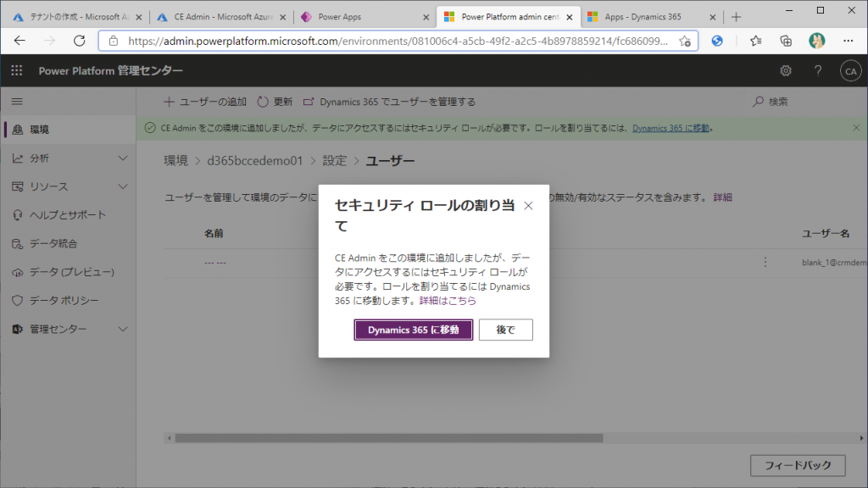This screenshot has width=868, height=488.
Task: Open a new browser tab
Action: pyautogui.click(x=736, y=17)
